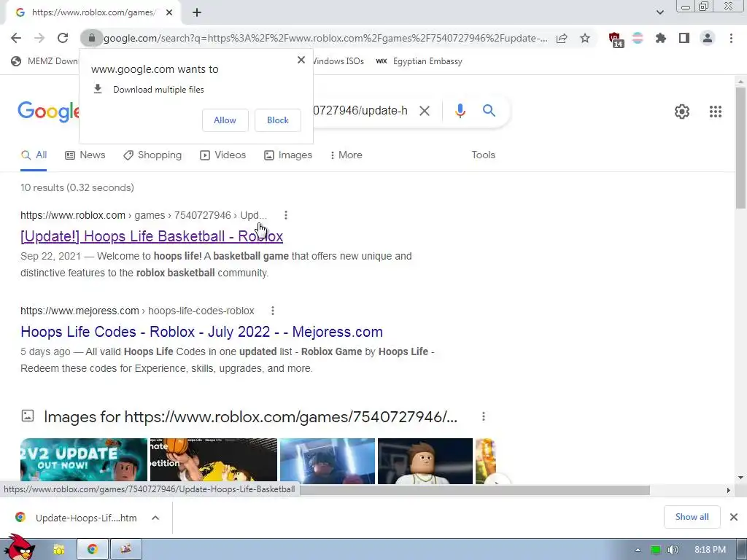Open the green network tray icon
Screen dimensions: 747x560
[656, 550]
